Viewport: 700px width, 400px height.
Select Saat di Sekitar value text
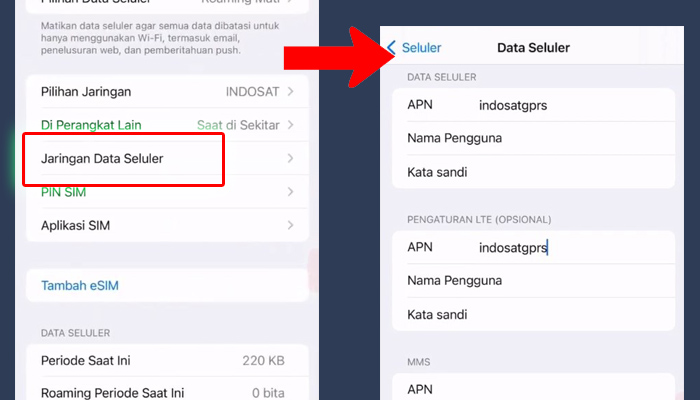pos(238,125)
